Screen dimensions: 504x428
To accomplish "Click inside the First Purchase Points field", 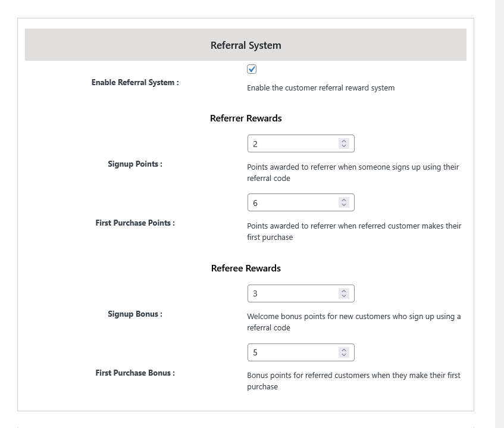I will coord(292,202).
